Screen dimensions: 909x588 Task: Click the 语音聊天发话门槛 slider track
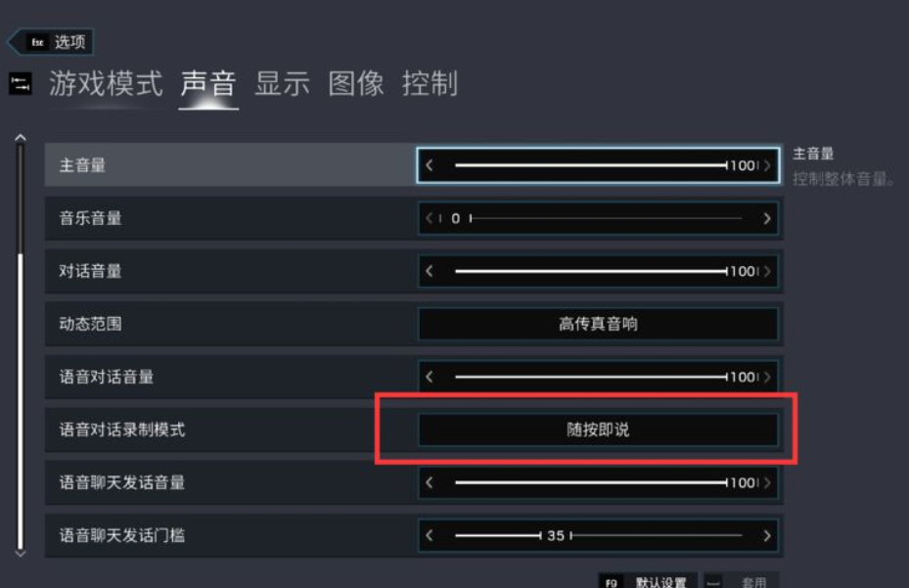pyautogui.click(x=598, y=536)
